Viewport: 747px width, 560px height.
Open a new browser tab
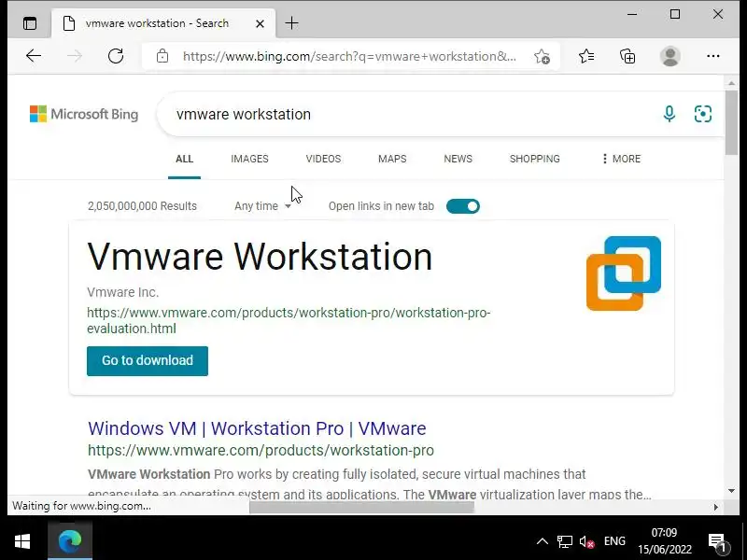click(x=291, y=22)
